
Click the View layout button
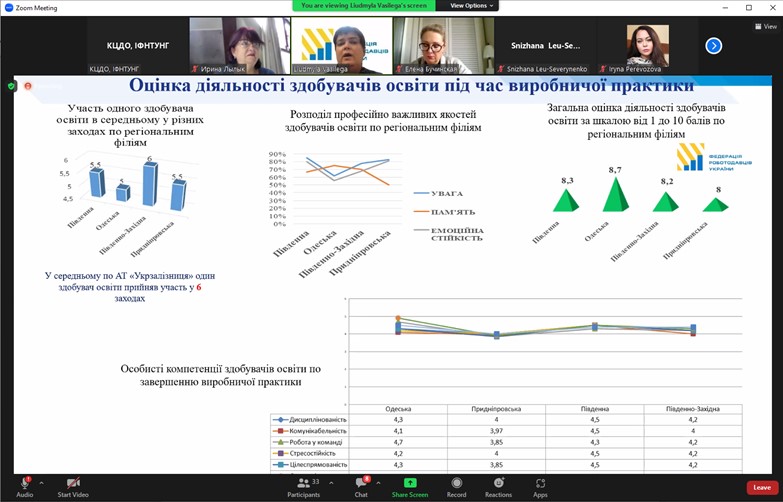(x=765, y=27)
